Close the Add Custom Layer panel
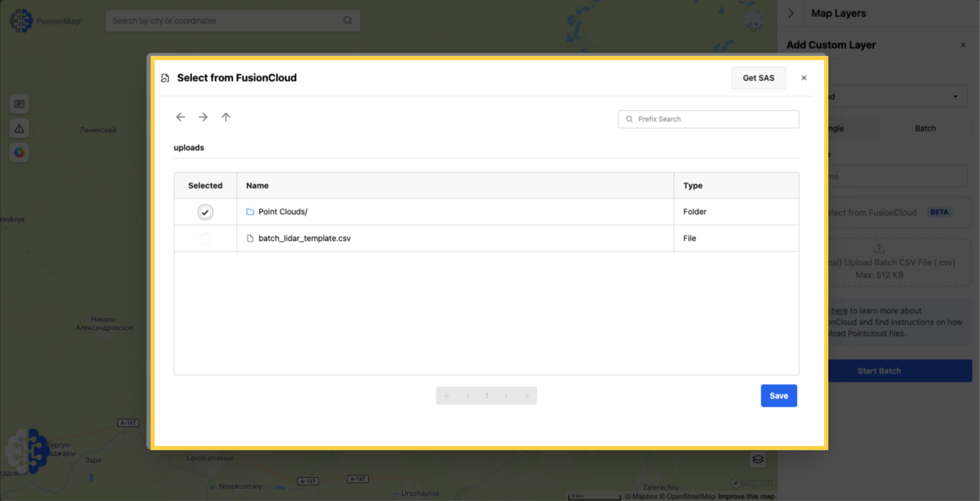Viewport: 980px width, 501px height. [963, 45]
